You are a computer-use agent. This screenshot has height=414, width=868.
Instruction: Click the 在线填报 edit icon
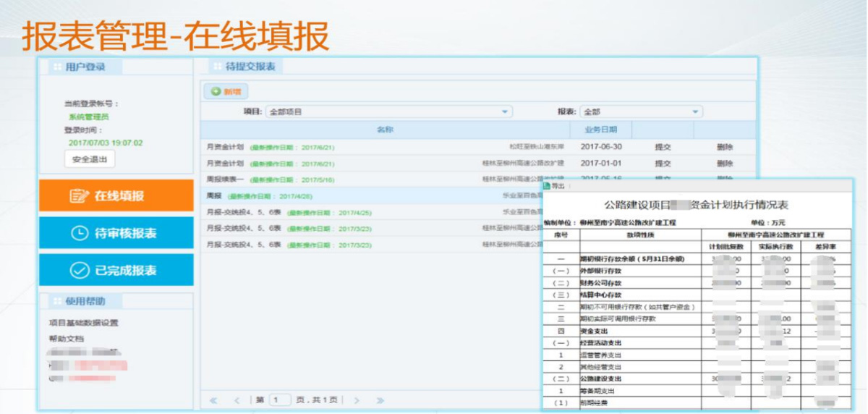(79, 196)
